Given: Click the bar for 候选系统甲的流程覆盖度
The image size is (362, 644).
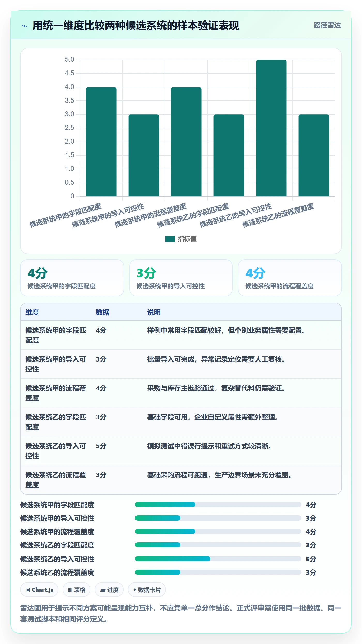Looking at the screenshot, I should point(186,142).
